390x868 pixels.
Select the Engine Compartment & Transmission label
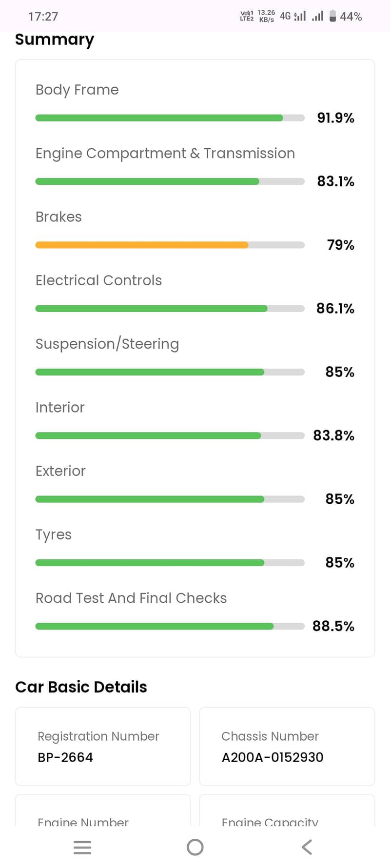[165, 153]
